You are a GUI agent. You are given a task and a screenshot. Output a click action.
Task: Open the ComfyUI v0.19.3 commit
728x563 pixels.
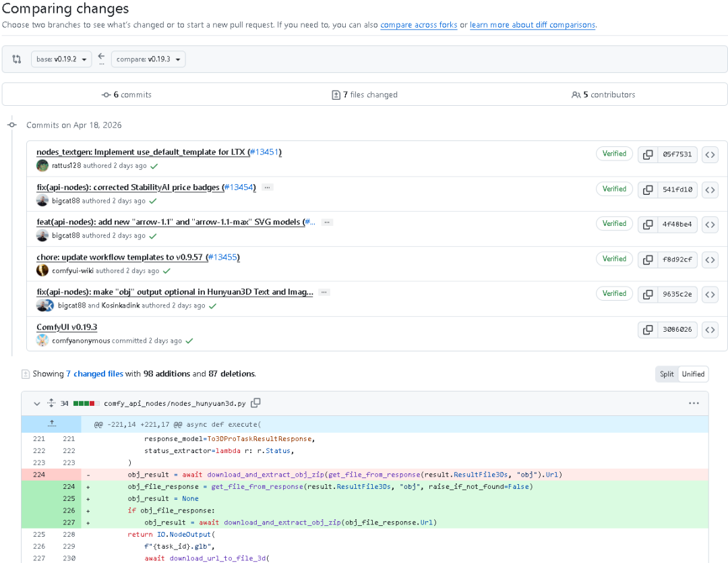click(67, 327)
